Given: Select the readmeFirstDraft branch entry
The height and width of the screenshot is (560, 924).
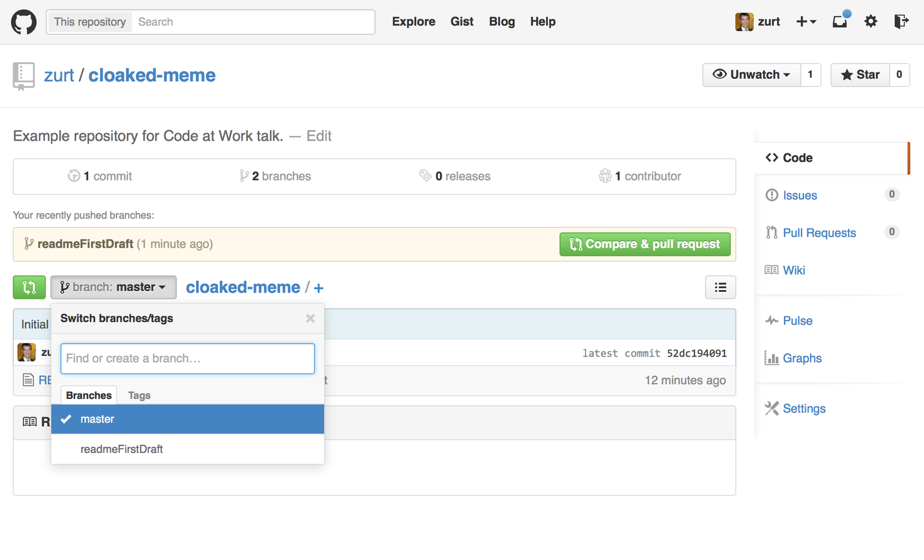Looking at the screenshot, I should [x=187, y=449].
